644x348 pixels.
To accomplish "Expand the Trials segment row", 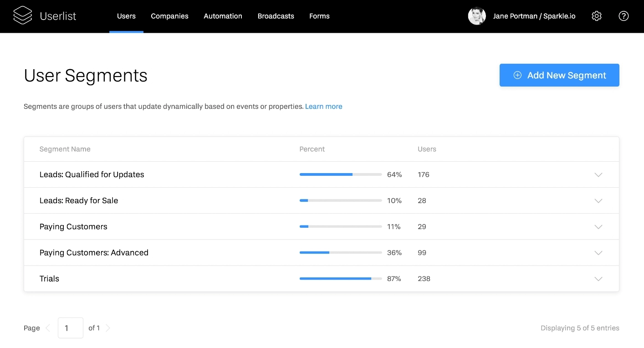I will [x=598, y=278].
